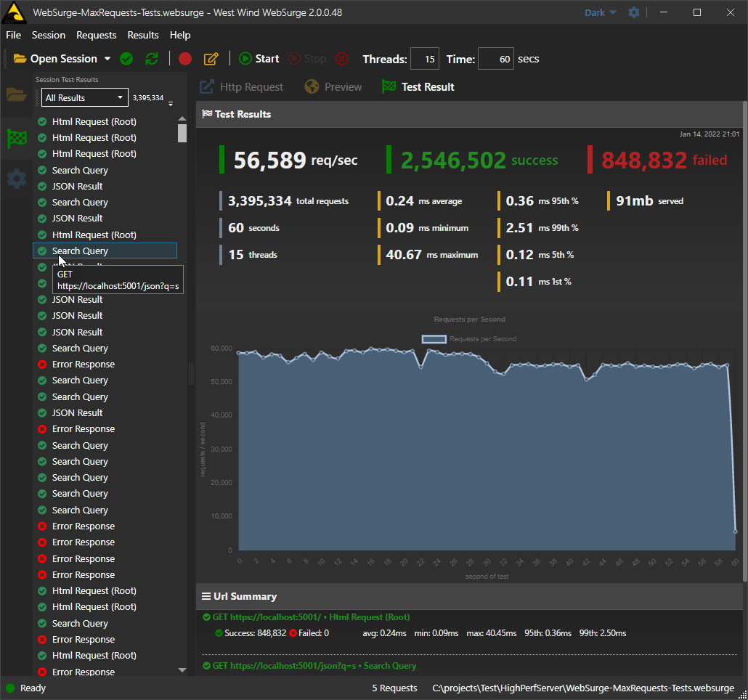Open the Help menu
This screenshot has width=748, height=700.
tap(180, 36)
